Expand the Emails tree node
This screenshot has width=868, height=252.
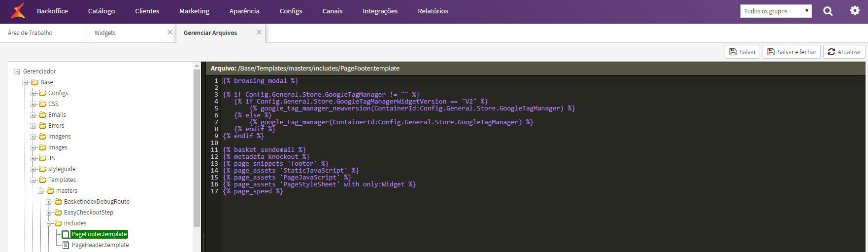coord(33,115)
